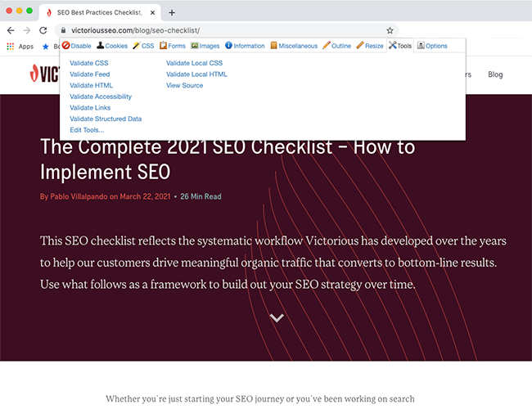Open the Resize toolbar menu
Image resolution: width=532 pixels, height=409 pixels.
pos(370,46)
